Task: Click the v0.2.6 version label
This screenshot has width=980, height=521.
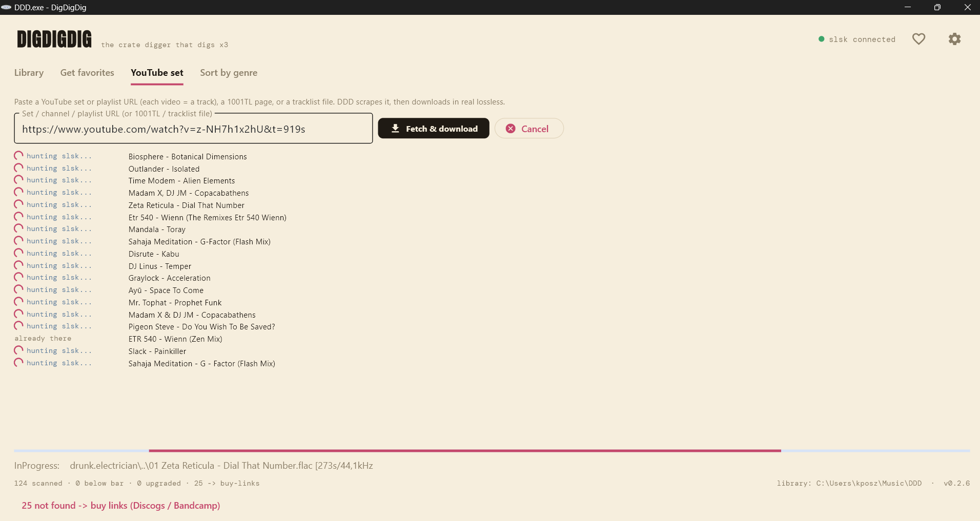Action: 956,483
